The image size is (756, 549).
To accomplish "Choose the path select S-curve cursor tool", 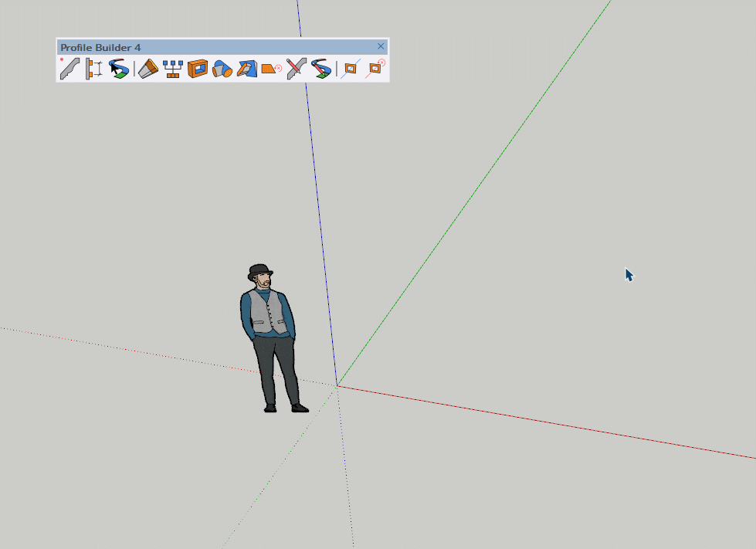I will tap(119, 69).
